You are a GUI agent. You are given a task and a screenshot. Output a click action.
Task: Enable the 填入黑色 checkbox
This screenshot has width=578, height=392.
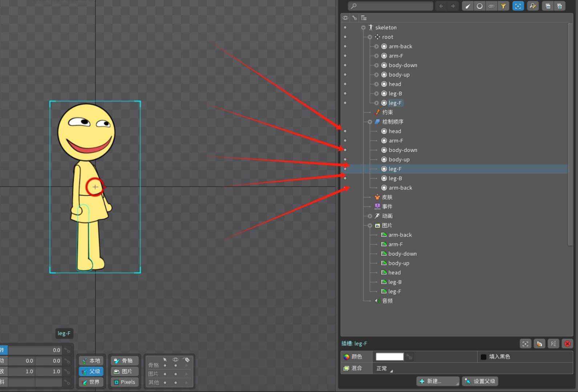tap(484, 357)
